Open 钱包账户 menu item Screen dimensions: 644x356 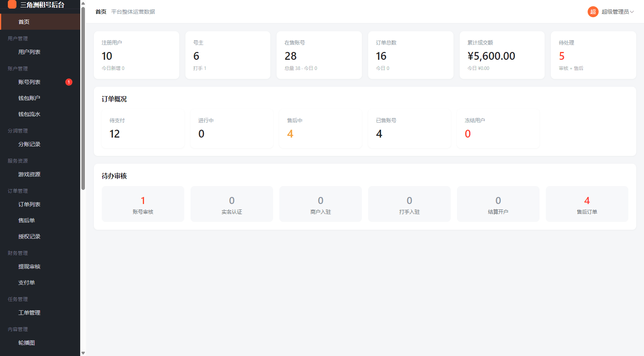(40, 98)
